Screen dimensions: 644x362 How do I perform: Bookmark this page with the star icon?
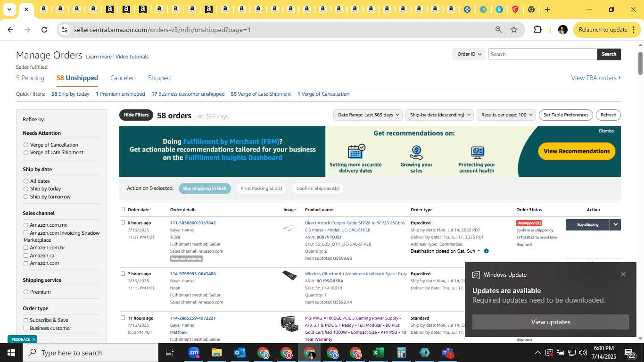pyautogui.click(x=514, y=30)
